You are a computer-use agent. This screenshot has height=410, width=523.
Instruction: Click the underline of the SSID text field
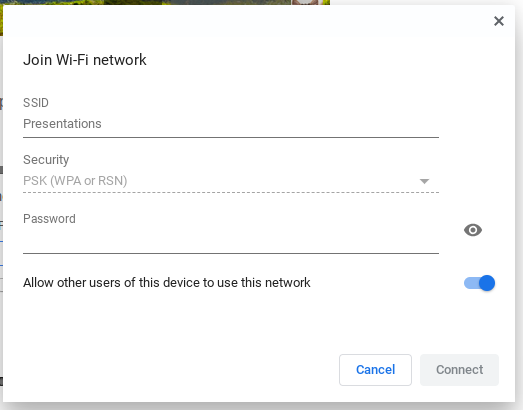[231, 137]
